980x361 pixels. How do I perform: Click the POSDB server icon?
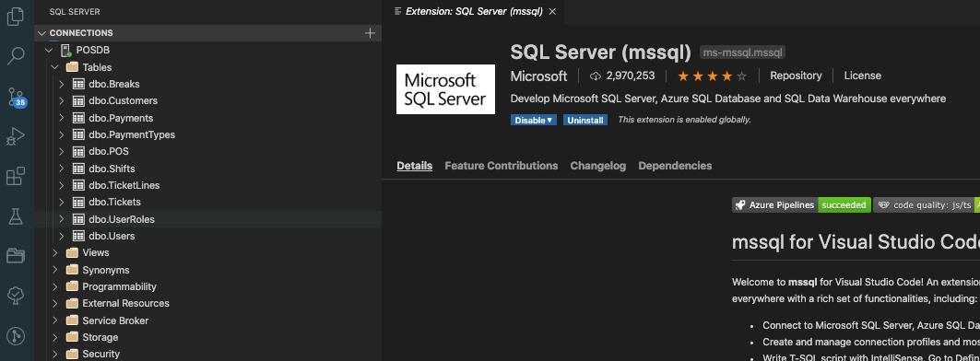(x=65, y=50)
